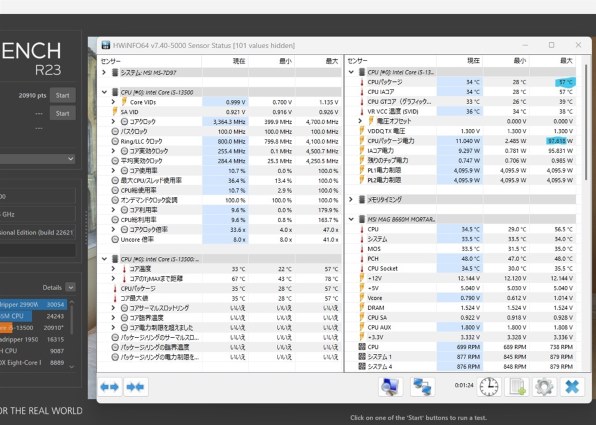Collapse the MSI MAG B660M MORTAR group

351,219
